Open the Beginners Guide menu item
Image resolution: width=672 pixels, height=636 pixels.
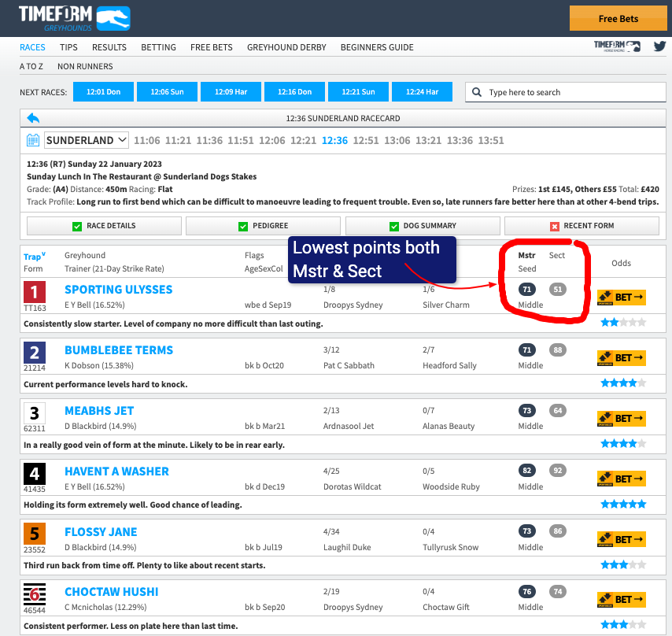[377, 47]
